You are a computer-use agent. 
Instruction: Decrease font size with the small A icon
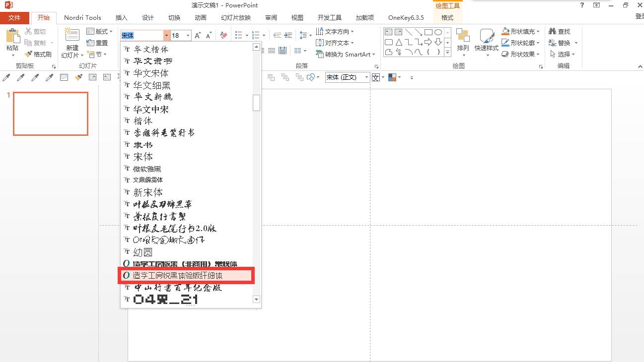209,36
